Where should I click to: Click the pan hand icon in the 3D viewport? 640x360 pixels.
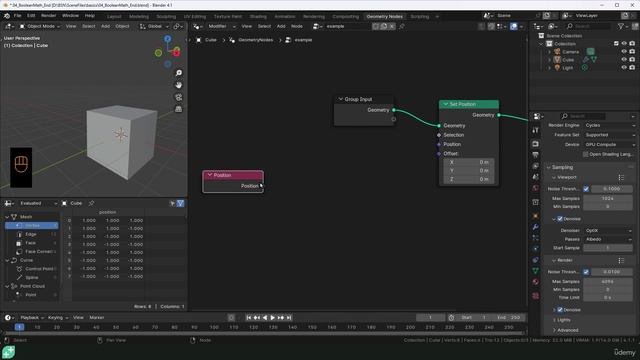(178, 85)
